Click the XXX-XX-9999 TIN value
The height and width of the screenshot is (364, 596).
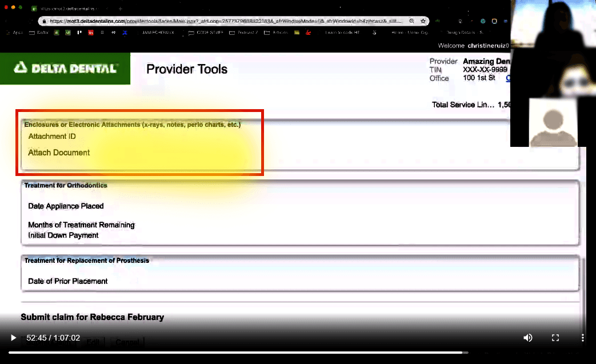pyautogui.click(x=485, y=70)
